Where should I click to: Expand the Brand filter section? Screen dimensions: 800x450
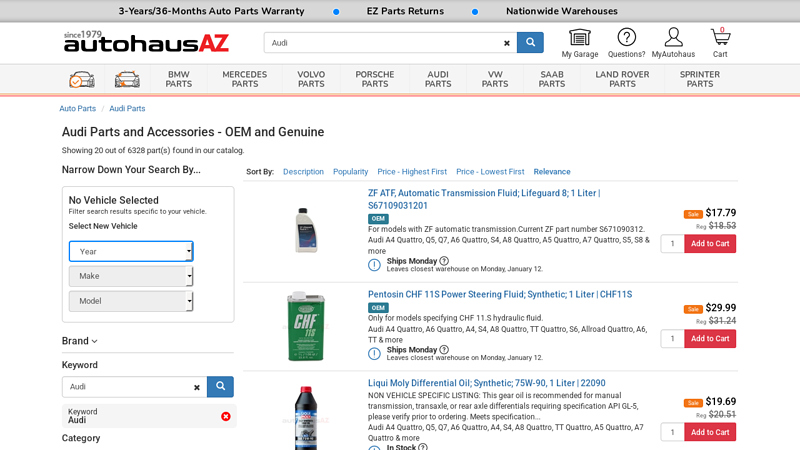pos(80,341)
